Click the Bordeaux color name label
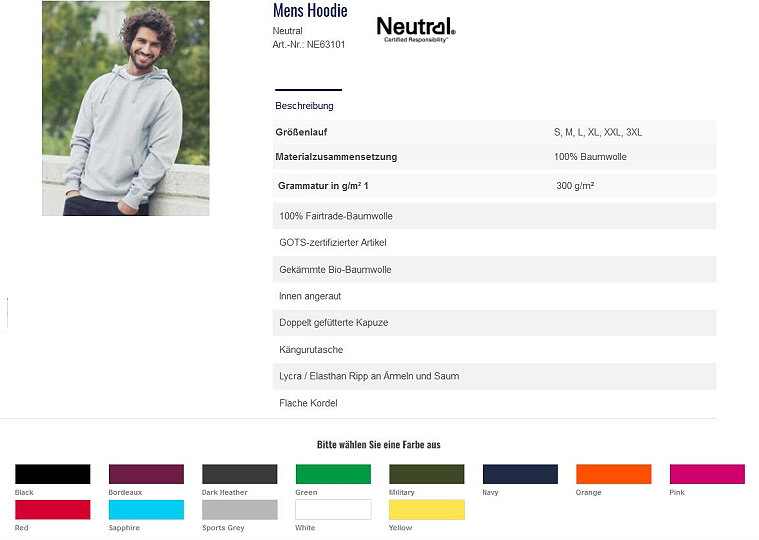 [125, 492]
